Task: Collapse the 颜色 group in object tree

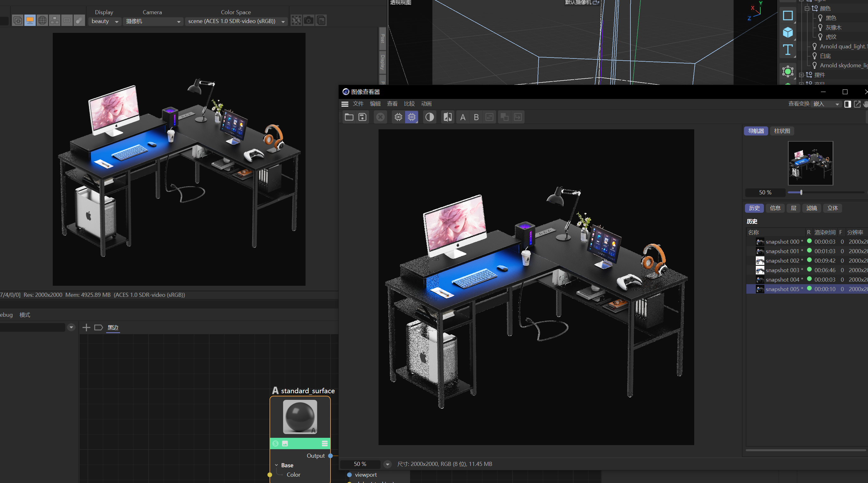Action: [x=807, y=9]
